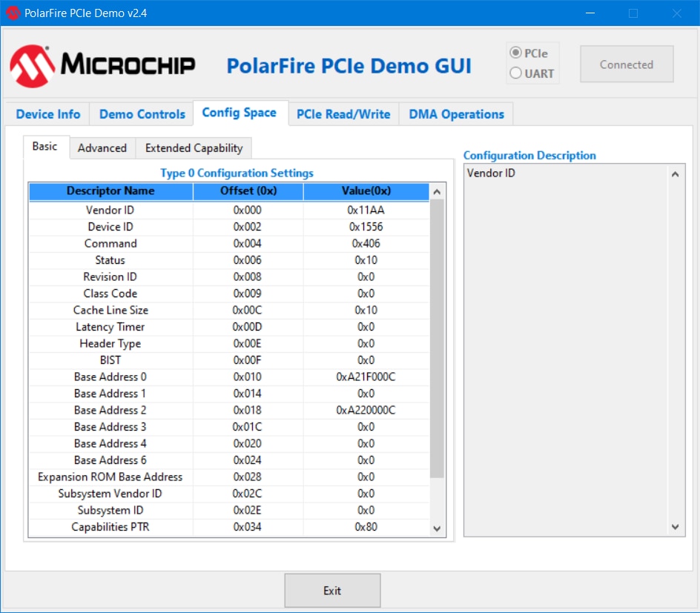Image resolution: width=700 pixels, height=613 pixels.
Task: Open the PCIe Read/Write tab
Action: click(343, 114)
